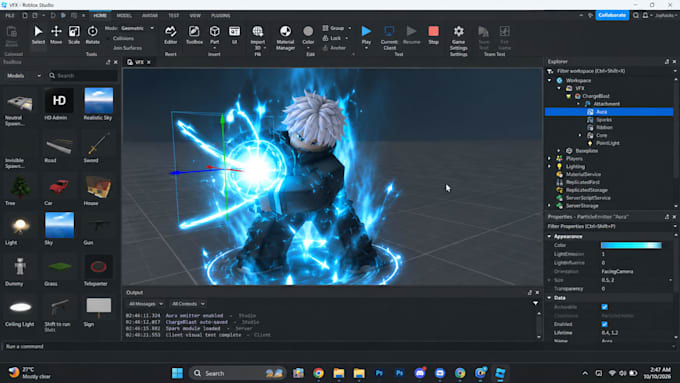Click the Toolbox search field
This screenshot has height=383, width=680.
tap(82, 75)
